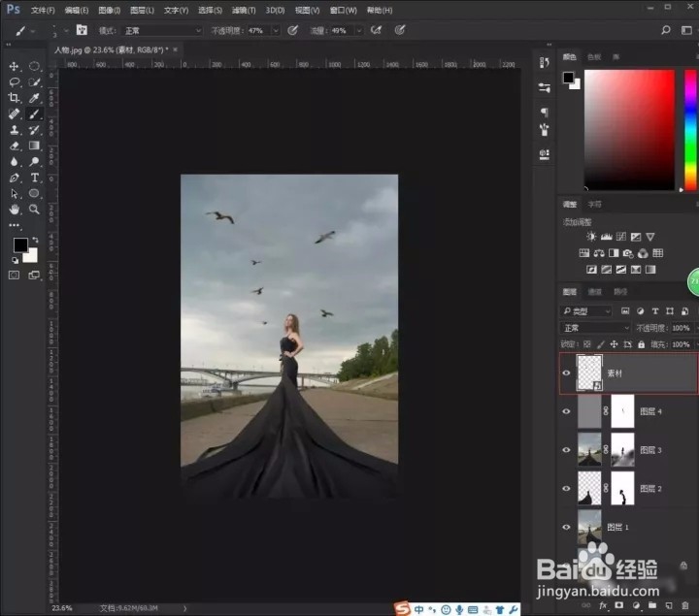Image resolution: width=699 pixels, height=616 pixels.
Task: Select the Crop tool
Action: (14, 98)
